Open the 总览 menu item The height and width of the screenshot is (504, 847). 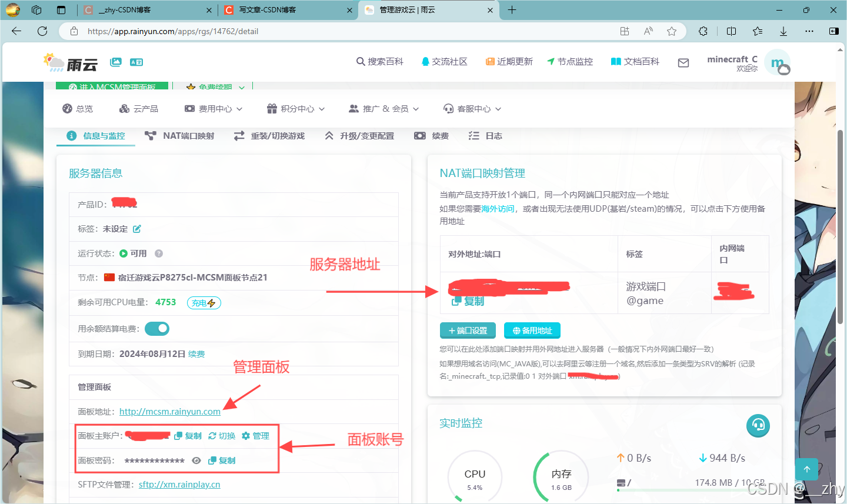(x=78, y=109)
